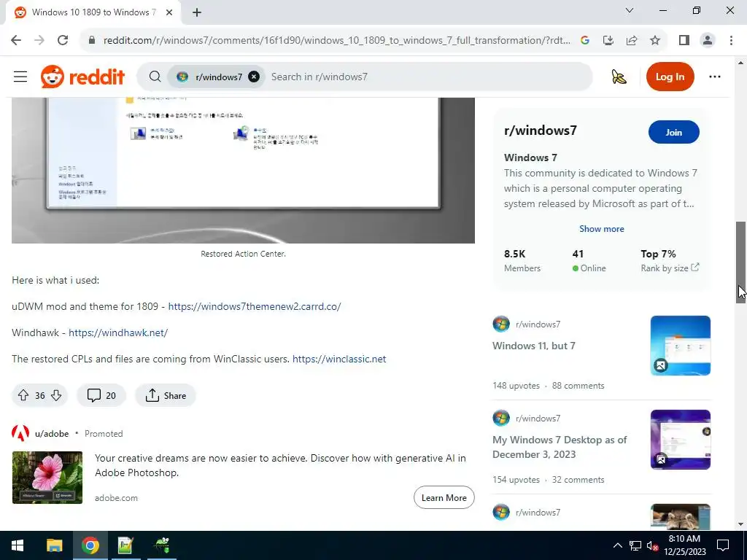This screenshot has height=560, width=747.
Task: Open a new browser tab
Action: pyautogui.click(x=197, y=13)
